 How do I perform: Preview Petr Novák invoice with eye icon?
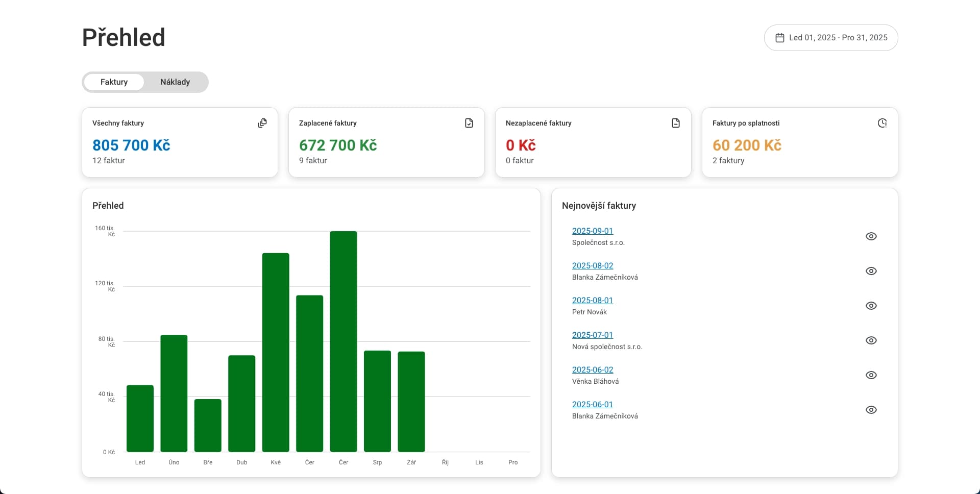[871, 306]
